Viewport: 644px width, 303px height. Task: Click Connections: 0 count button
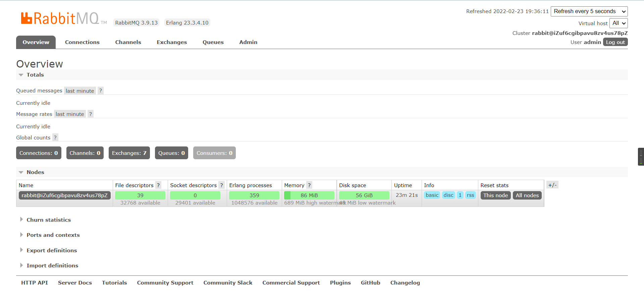[x=39, y=153]
